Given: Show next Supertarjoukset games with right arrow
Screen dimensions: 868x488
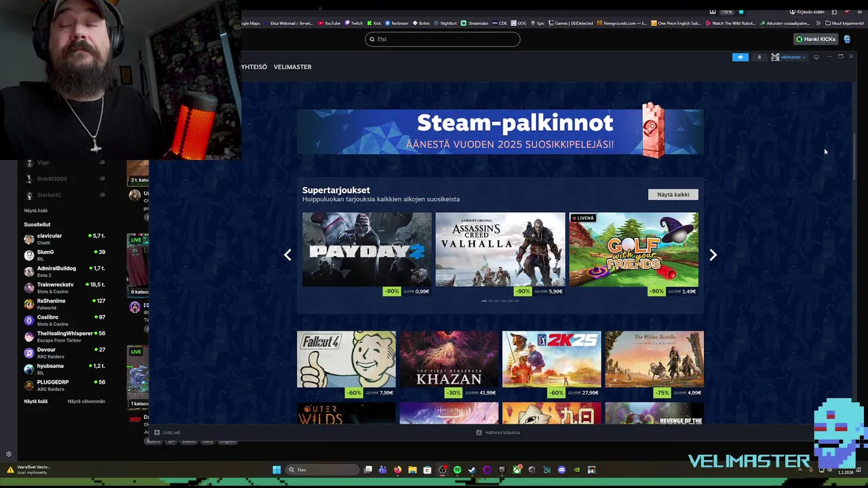Looking at the screenshot, I should pos(713,255).
